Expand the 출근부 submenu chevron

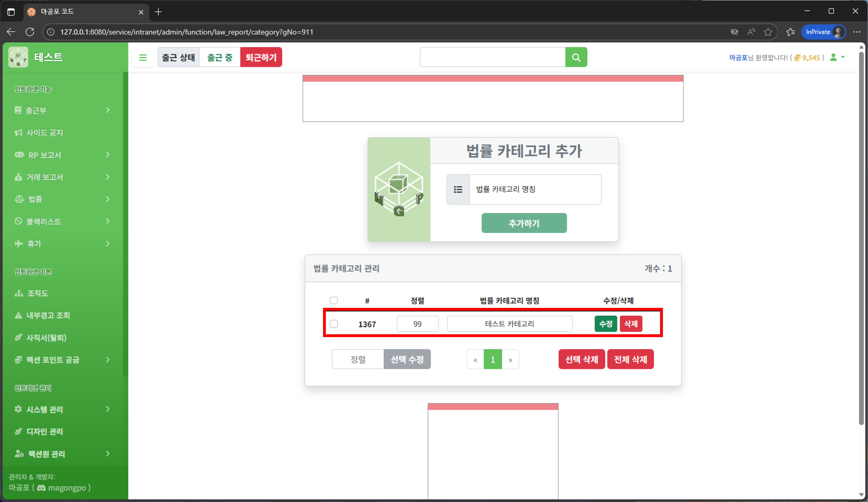pos(108,110)
